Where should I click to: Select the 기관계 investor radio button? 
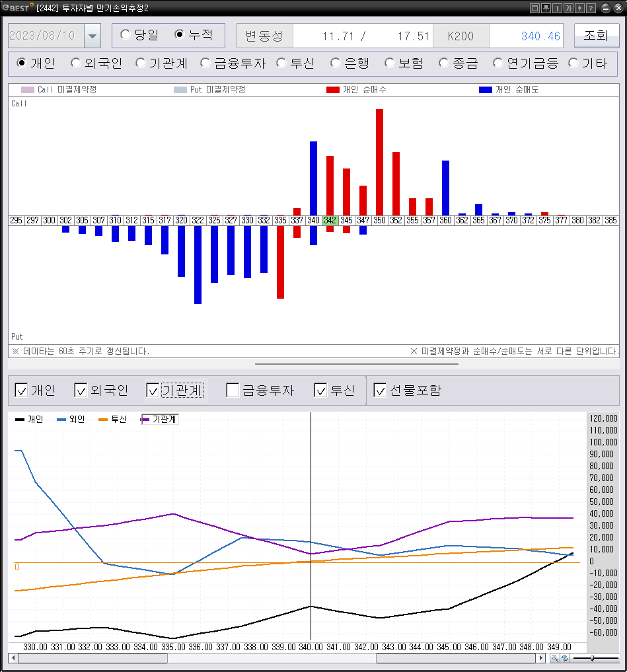point(140,63)
